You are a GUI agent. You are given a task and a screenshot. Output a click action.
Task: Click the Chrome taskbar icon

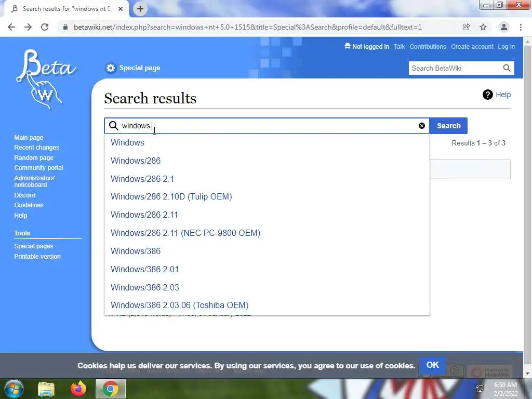point(111,389)
